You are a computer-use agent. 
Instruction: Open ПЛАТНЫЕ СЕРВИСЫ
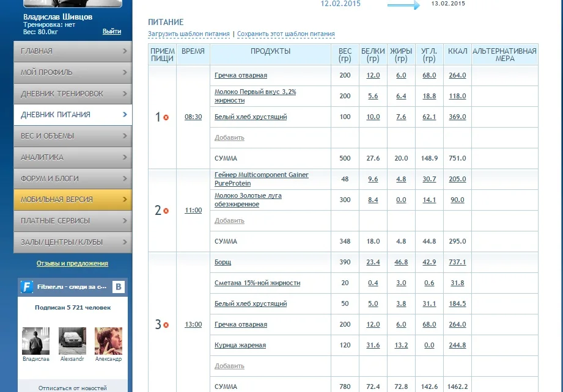pos(73,220)
